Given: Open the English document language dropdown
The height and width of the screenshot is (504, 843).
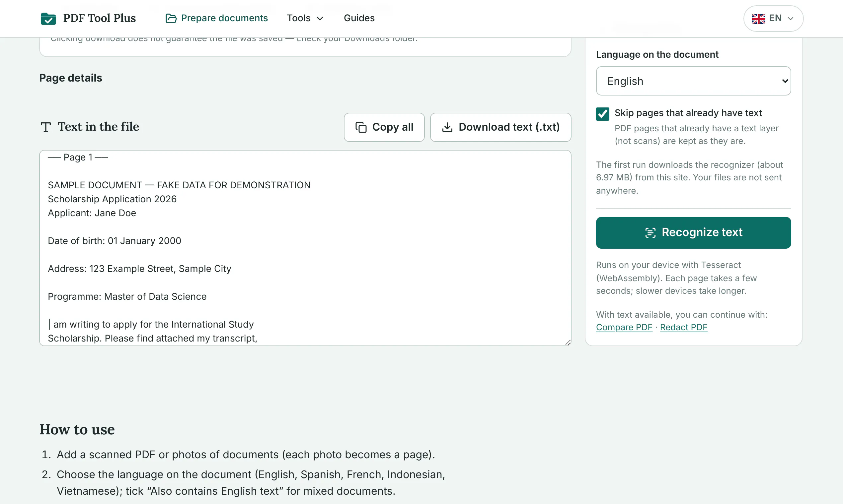Looking at the screenshot, I should pos(693,81).
